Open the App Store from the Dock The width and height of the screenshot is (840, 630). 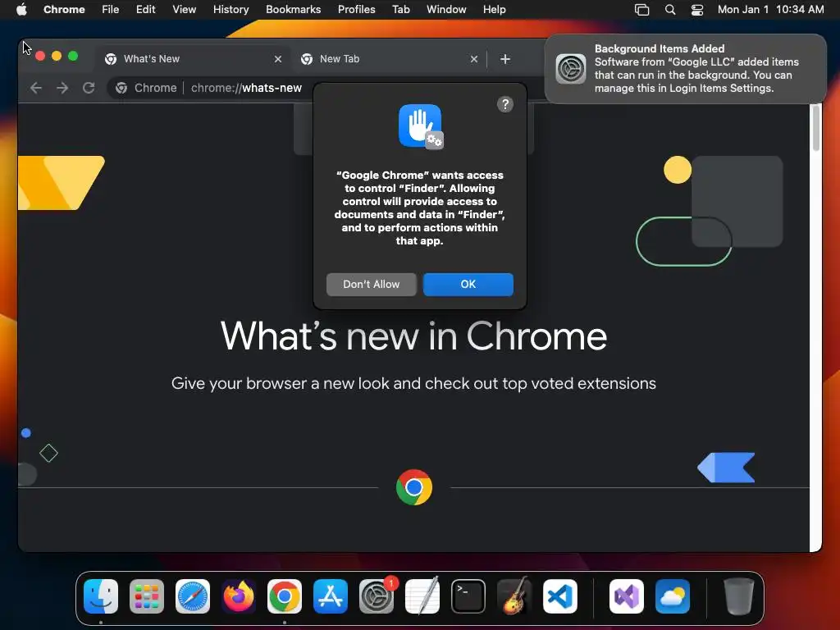[x=330, y=596]
